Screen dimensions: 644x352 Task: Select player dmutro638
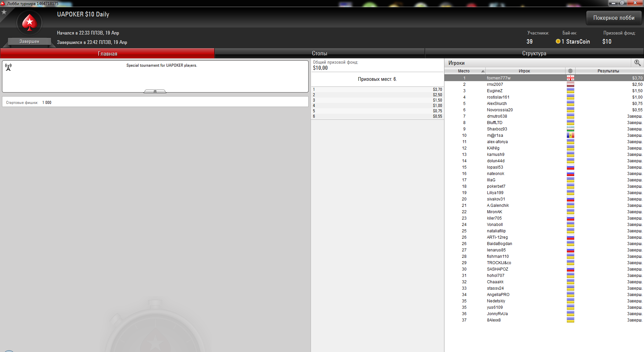(x=544, y=116)
